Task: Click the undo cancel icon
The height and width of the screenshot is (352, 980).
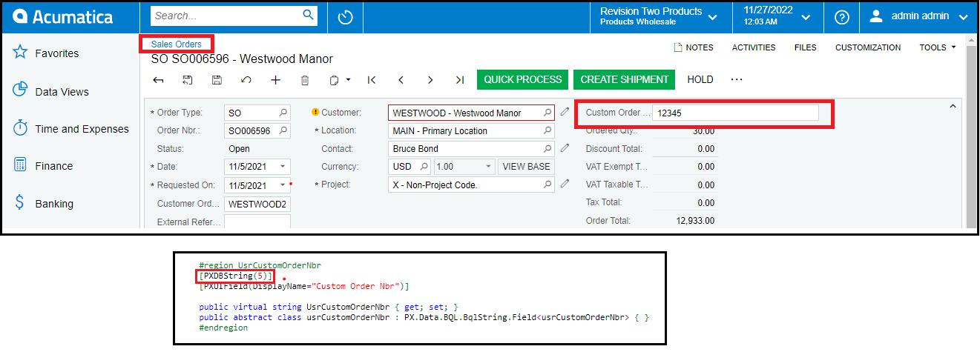Action: click(x=246, y=80)
